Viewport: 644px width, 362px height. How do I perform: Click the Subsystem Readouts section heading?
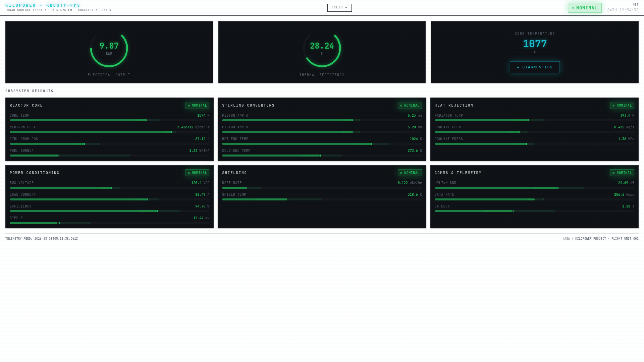coord(30,91)
